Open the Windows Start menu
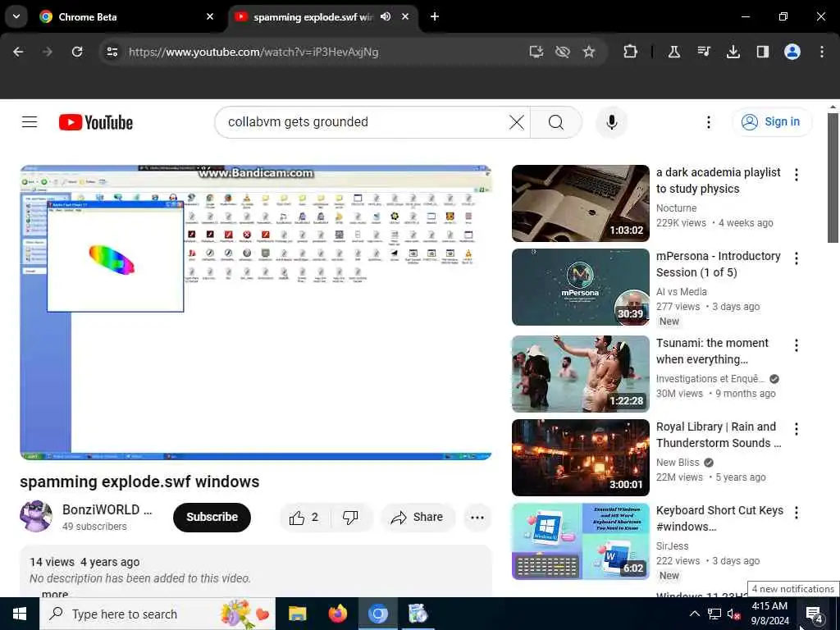This screenshot has height=630, width=840. pyautogui.click(x=20, y=614)
